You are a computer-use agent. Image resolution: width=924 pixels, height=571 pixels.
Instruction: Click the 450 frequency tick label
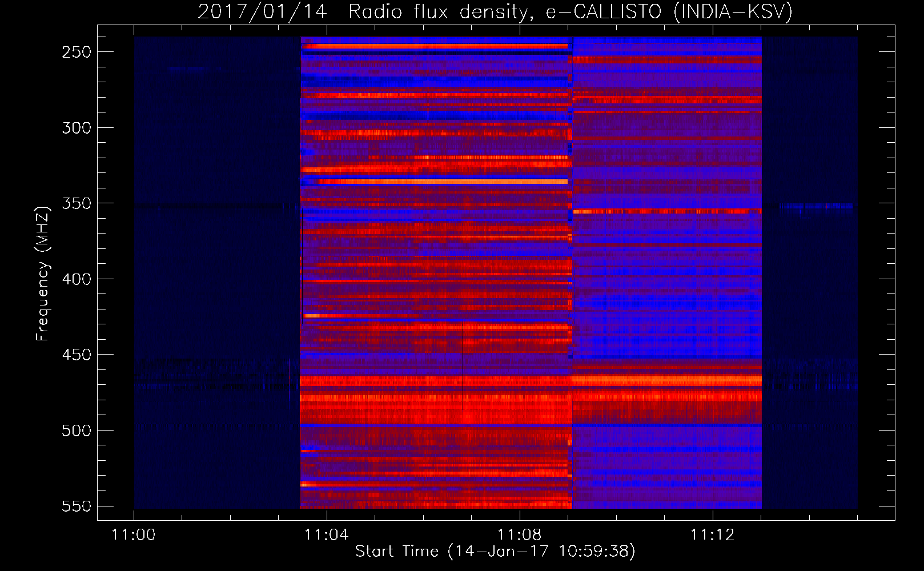pos(77,355)
